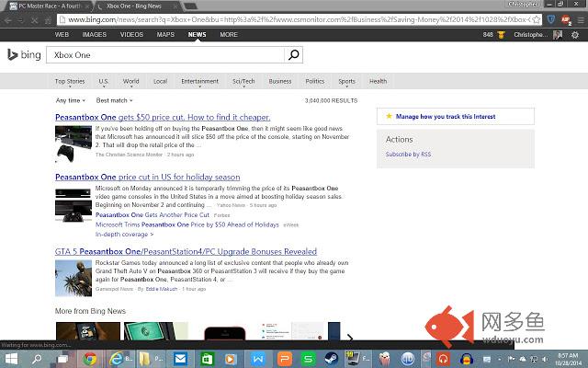Switch to Google Chrome in taskbar
This screenshot has height=368, width=588.
click(90, 360)
